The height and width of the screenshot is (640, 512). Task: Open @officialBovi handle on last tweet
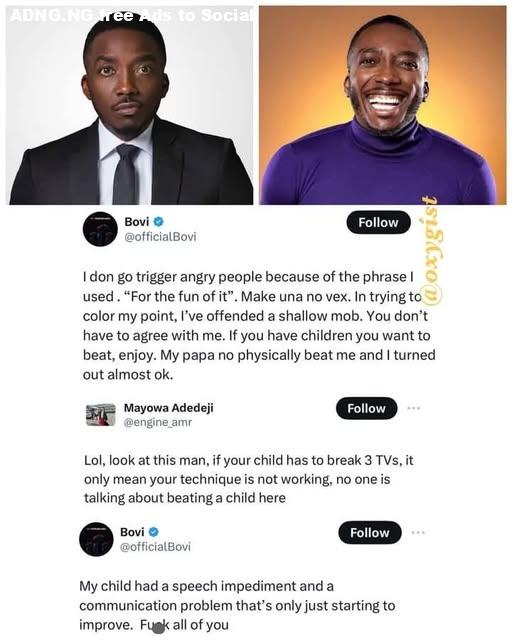pyautogui.click(x=155, y=547)
